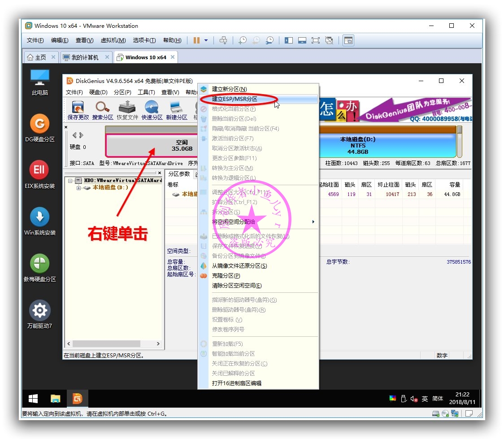Select 从镜像文件还原分区(S) menu item
The width and height of the screenshot is (504, 439).
point(258,266)
